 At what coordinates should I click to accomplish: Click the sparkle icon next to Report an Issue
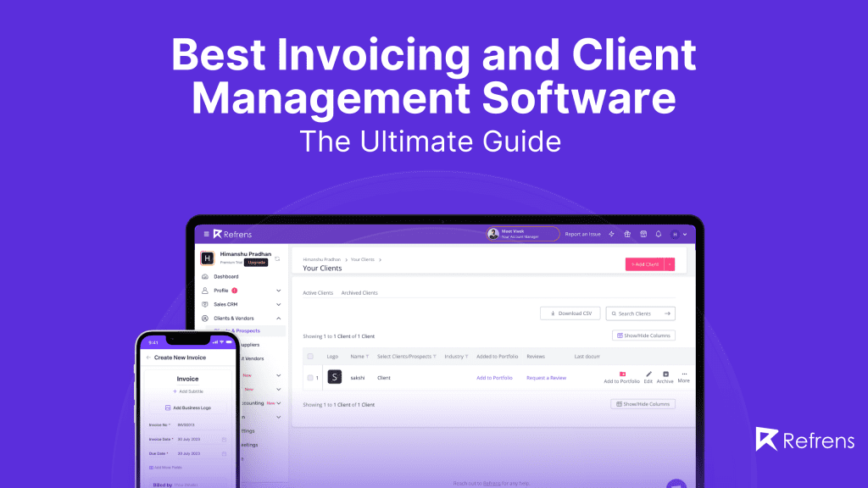(612, 233)
